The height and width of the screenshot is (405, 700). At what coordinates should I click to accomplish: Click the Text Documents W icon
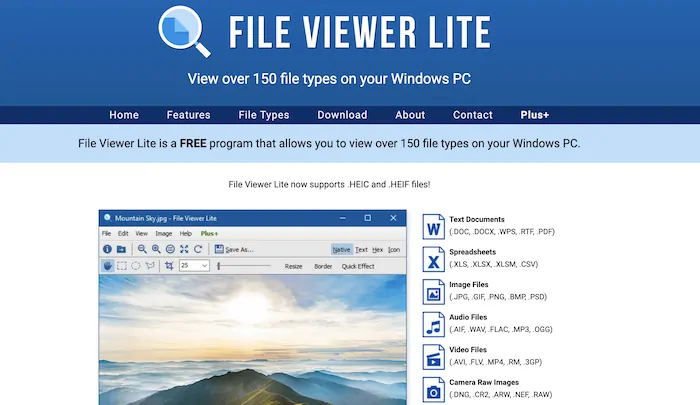click(433, 226)
